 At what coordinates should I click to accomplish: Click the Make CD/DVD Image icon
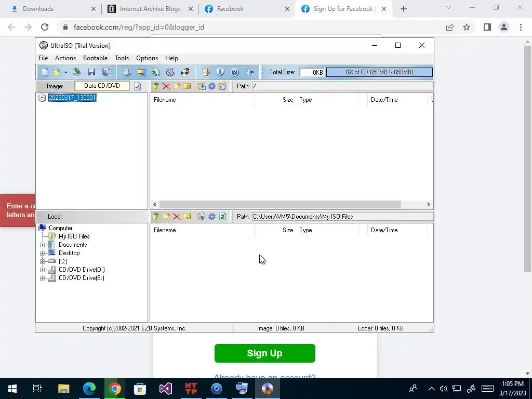point(127,72)
